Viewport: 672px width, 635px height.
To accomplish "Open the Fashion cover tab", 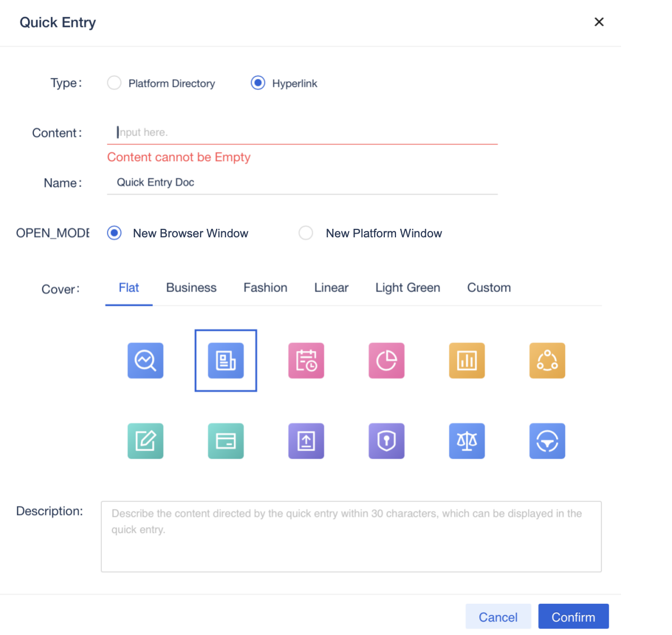I will tap(265, 288).
